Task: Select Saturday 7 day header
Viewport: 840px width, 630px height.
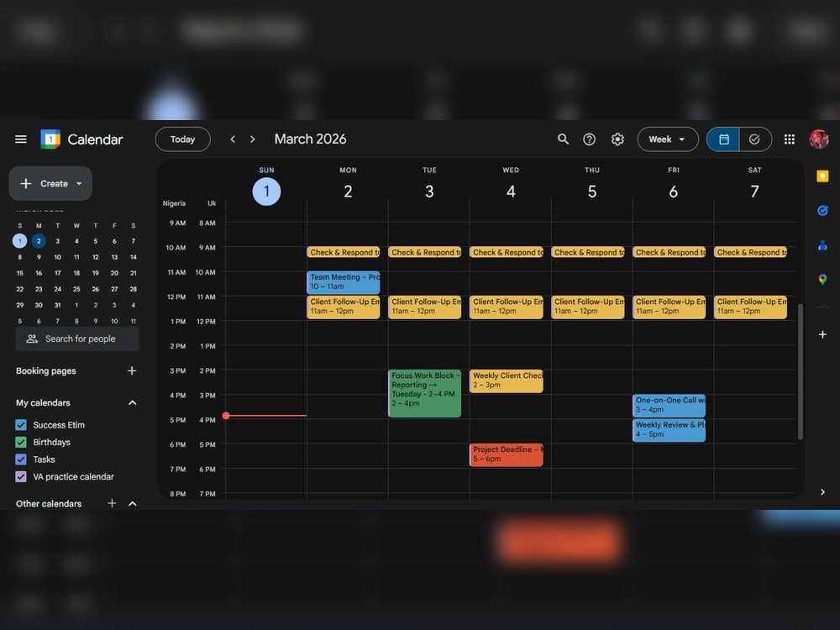Action: [755, 192]
